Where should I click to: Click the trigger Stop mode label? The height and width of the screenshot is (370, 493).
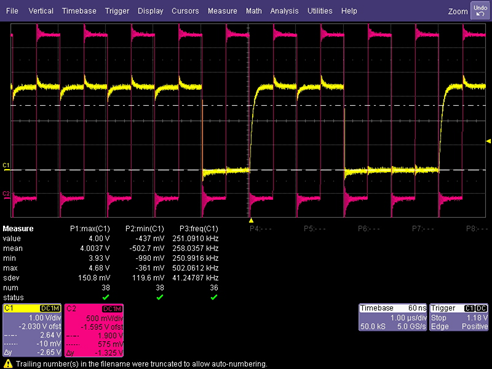[x=439, y=318]
